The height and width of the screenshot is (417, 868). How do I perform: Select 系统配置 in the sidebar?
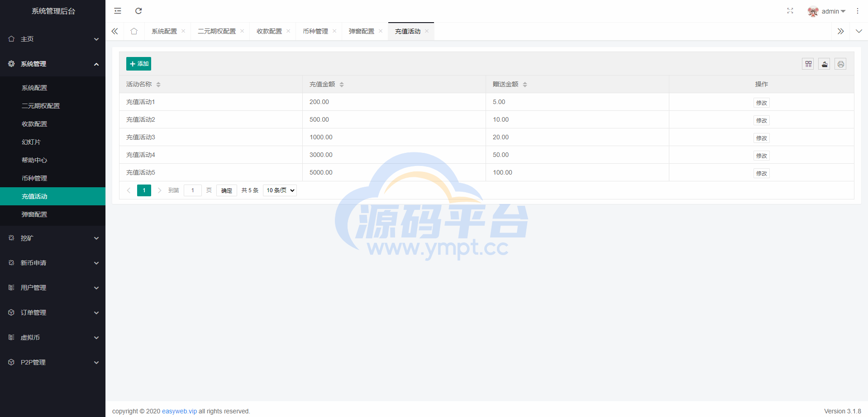(x=52, y=88)
